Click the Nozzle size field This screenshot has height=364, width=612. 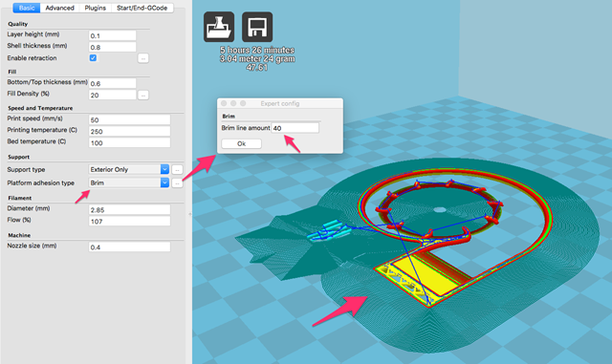click(x=130, y=246)
